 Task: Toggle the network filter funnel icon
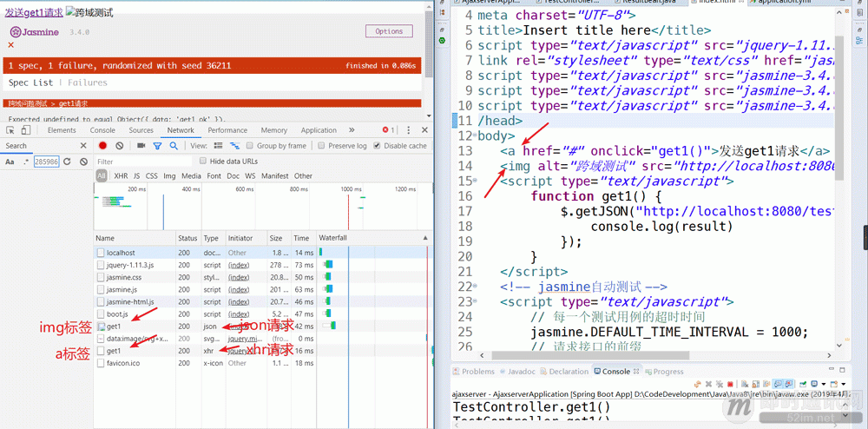click(157, 146)
